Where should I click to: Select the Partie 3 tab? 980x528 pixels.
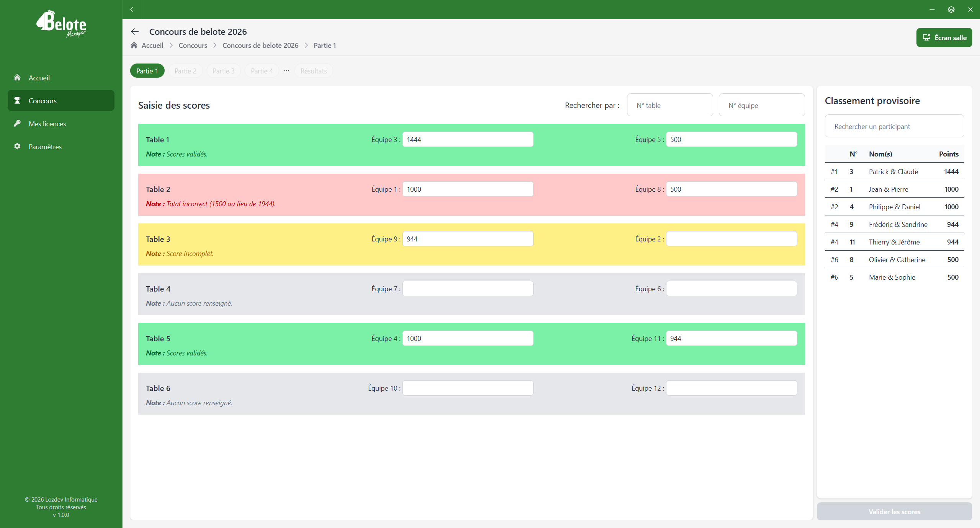click(224, 71)
